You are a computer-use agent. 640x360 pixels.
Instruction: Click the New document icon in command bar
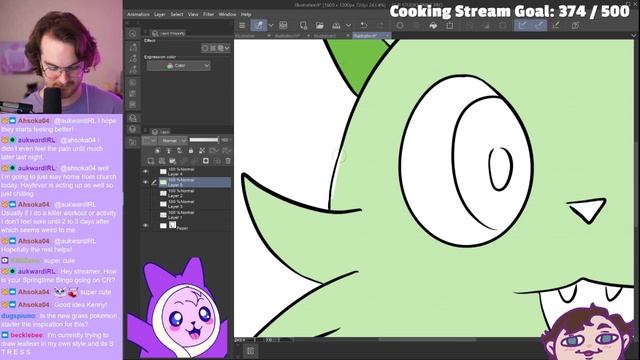(x=303, y=25)
